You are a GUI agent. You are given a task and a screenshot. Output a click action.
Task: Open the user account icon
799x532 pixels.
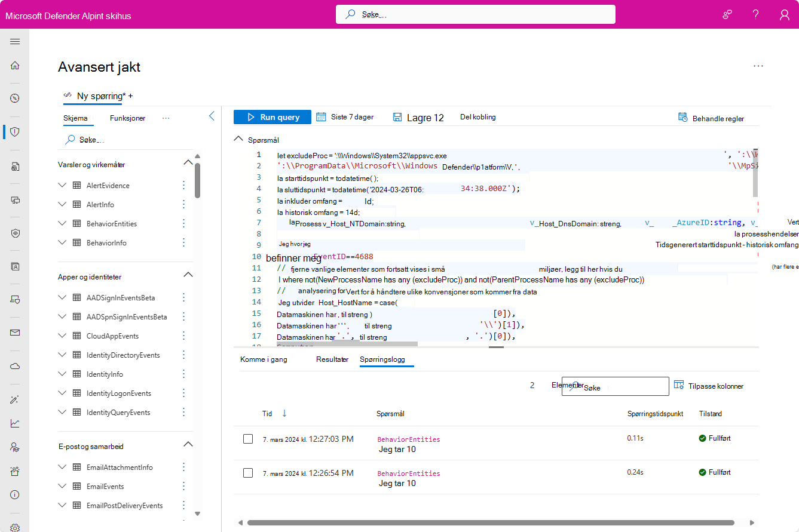pyautogui.click(x=785, y=14)
